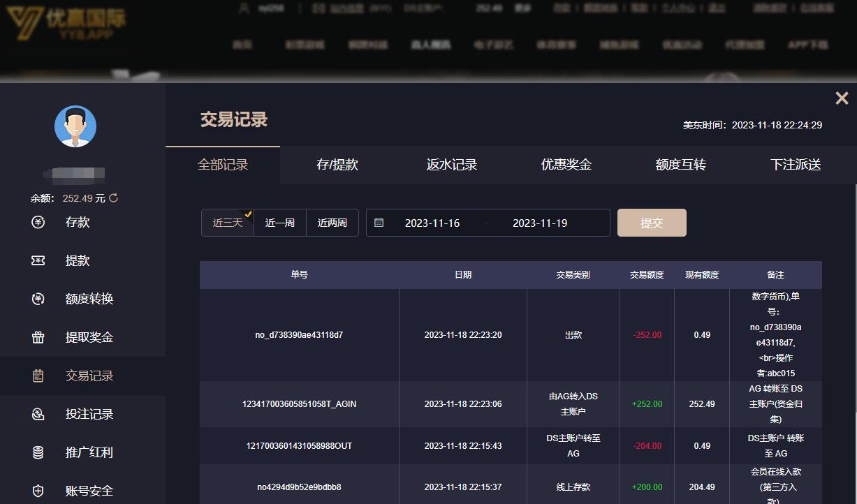Click the -204.00 amount
857x504 pixels.
pyautogui.click(x=647, y=446)
